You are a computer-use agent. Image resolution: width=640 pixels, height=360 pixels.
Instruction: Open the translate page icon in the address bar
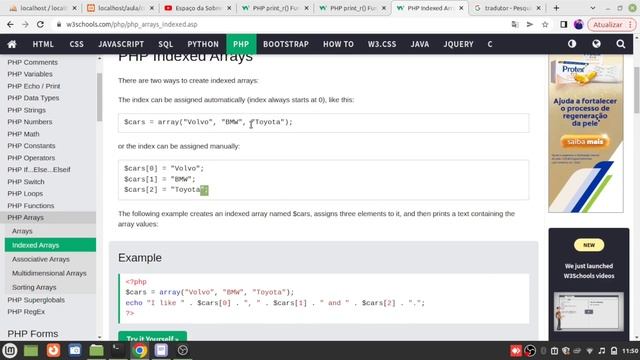tap(515, 24)
